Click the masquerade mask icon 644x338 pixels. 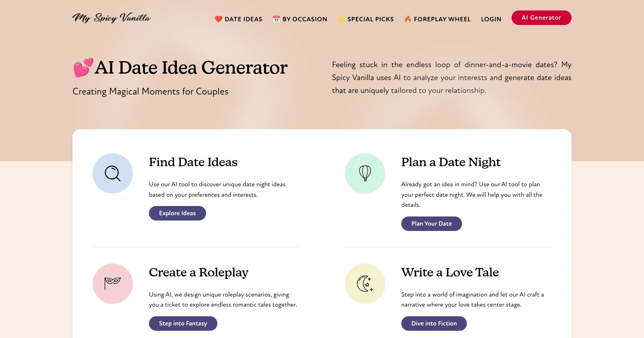tap(113, 283)
